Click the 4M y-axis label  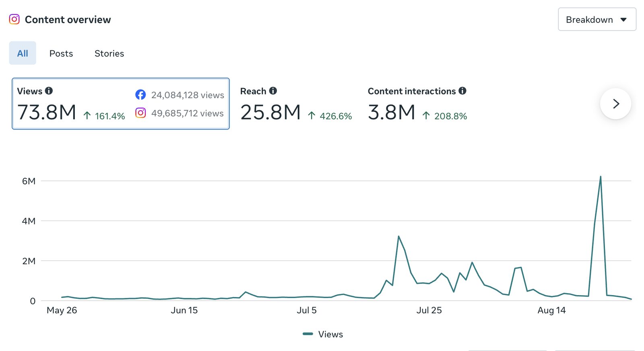point(29,221)
